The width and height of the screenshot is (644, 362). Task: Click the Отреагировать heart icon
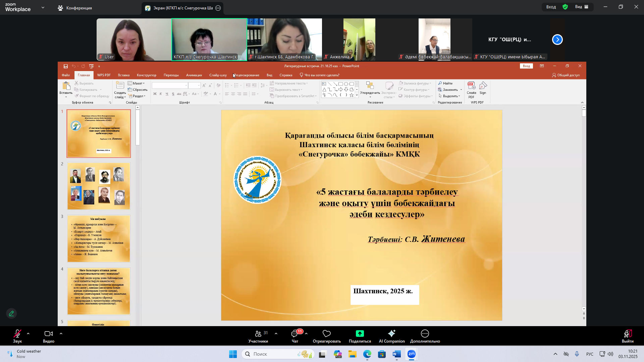(x=327, y=334)
